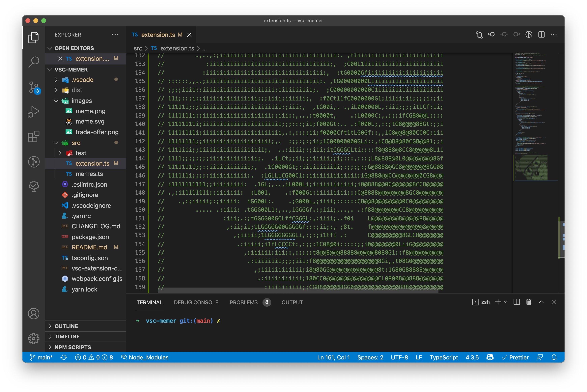This screenshot has width=587, height=392.
Task: Expand the OUTLINE section
Action: tap(66, 326)
